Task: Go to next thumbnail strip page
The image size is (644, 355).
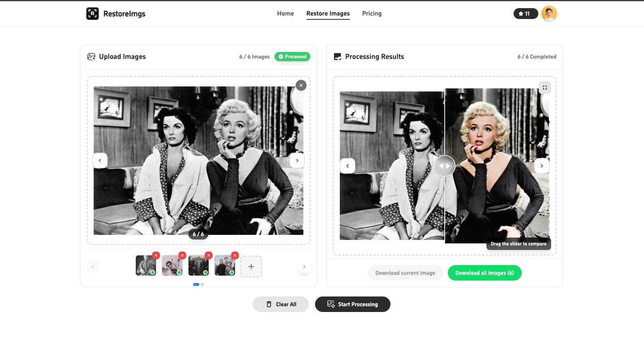Action: [304, 267]
